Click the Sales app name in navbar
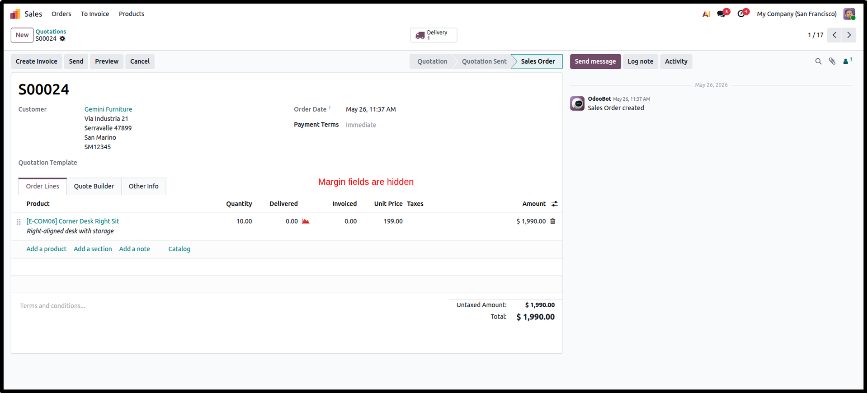Viewport: 868px width, 394px height. [x=33, y=14]
